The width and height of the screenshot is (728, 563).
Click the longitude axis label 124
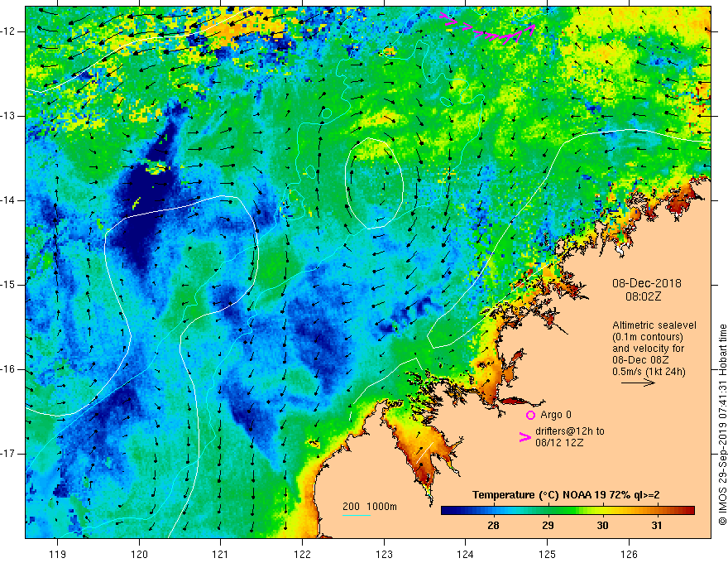466,554
